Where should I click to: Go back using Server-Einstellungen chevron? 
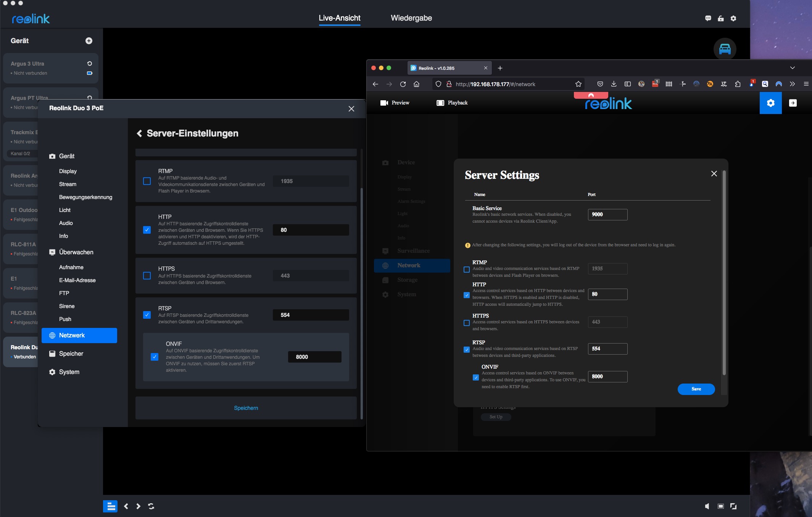pos(139,133)
